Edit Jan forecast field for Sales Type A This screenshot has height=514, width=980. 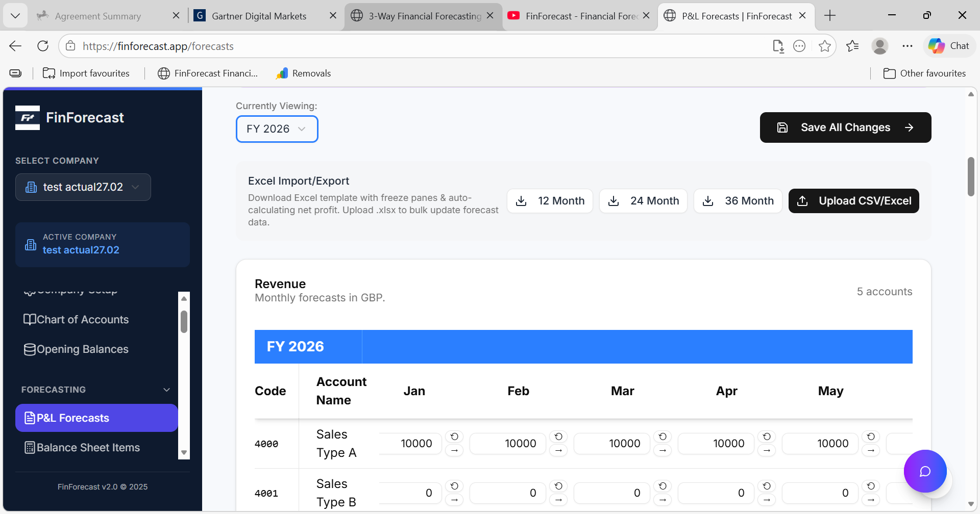(411, 444)
